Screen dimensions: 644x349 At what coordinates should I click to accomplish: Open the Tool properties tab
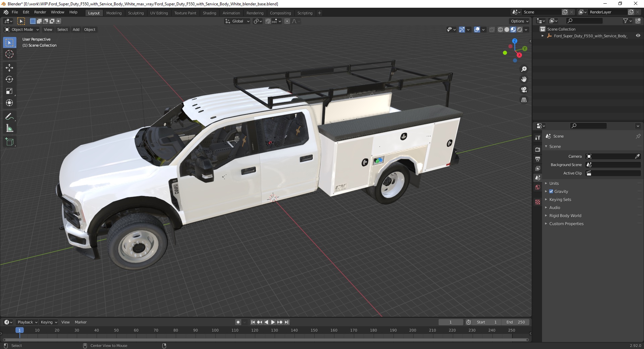[x=538, y=138]
